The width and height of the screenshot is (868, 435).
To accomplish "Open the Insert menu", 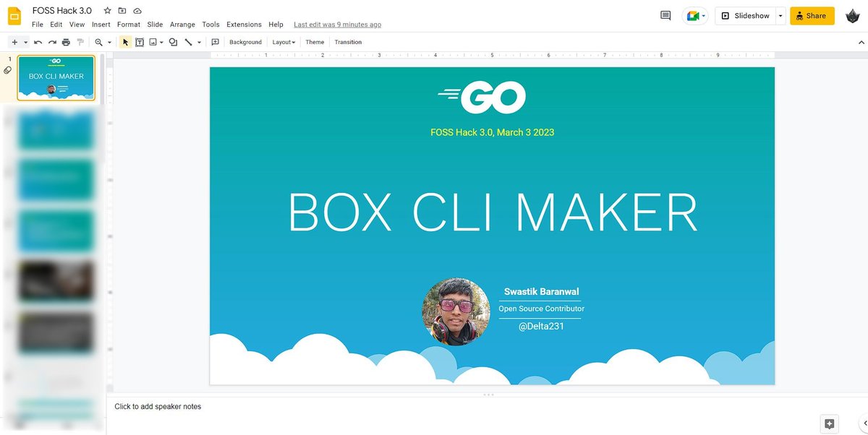I will tap(101, 25).
